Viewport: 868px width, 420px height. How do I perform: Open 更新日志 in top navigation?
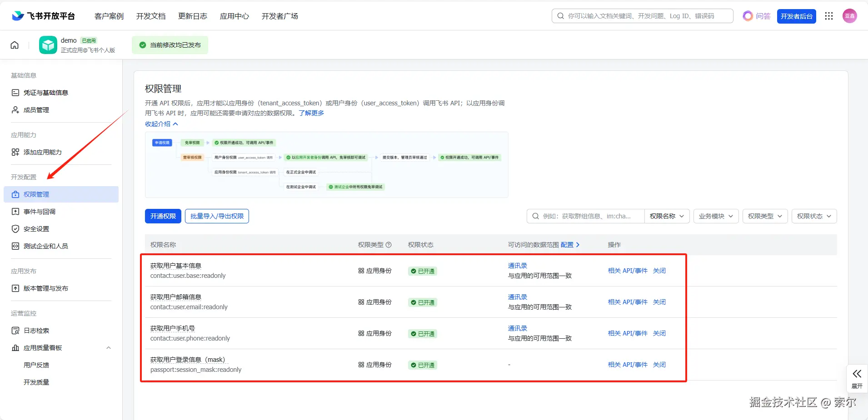pos(193,16)
